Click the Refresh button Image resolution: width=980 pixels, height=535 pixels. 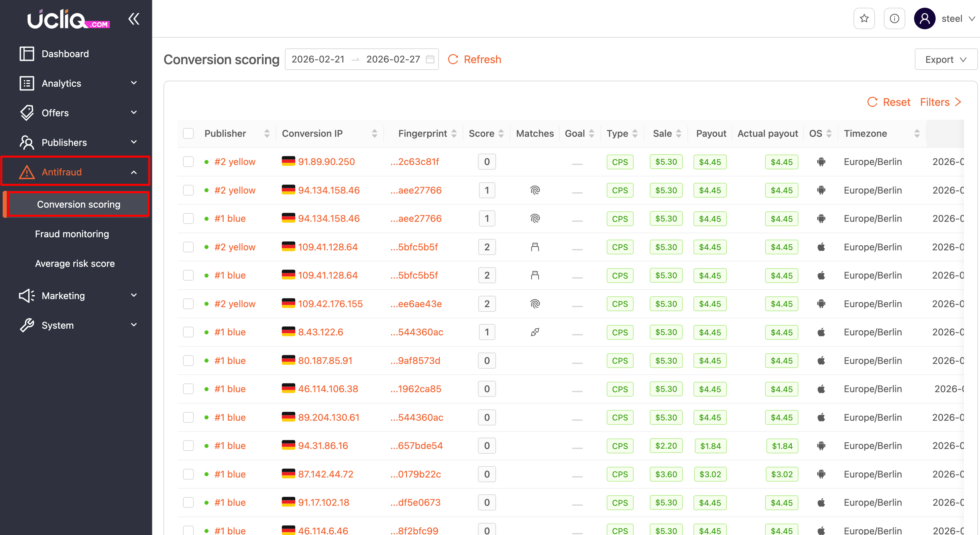pyautogui.click(x=475, y=59)
